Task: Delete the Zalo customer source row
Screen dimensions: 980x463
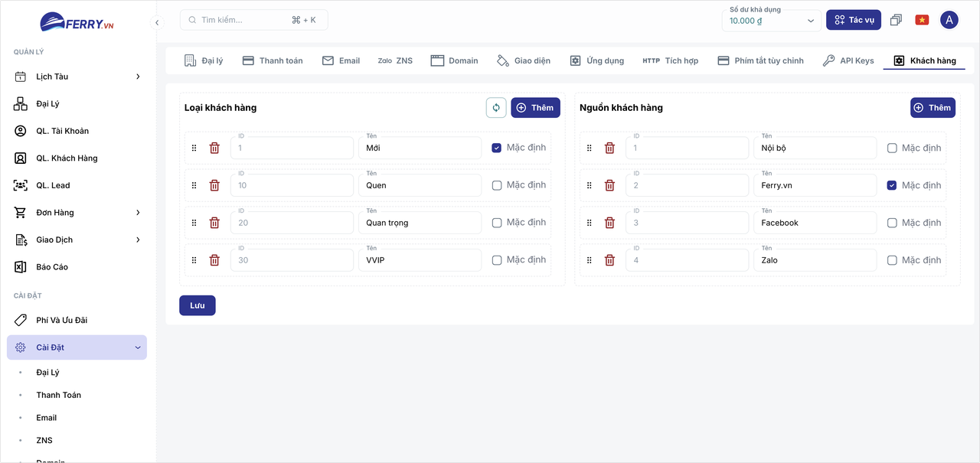Action: tap(609, 260)
